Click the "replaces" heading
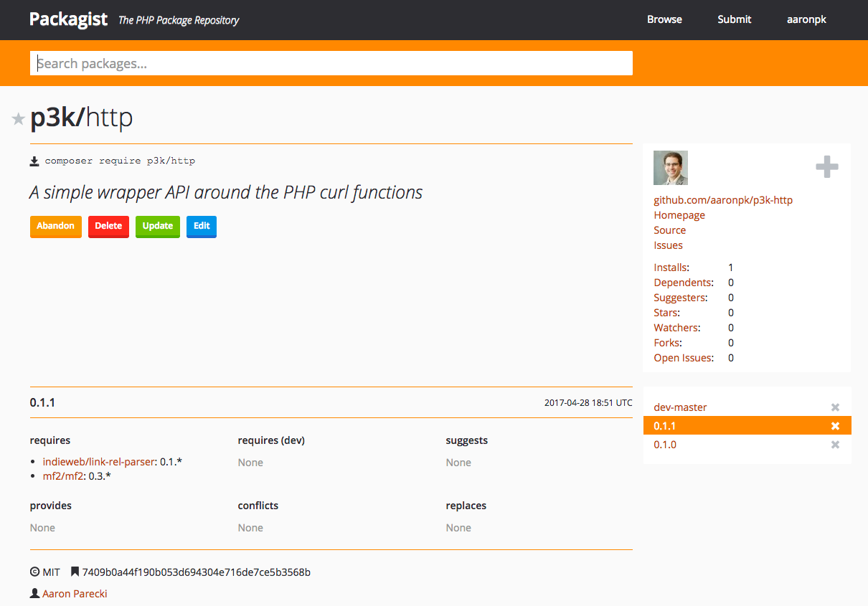This screenshot has height=606, width=868. (x=466, y=506)
